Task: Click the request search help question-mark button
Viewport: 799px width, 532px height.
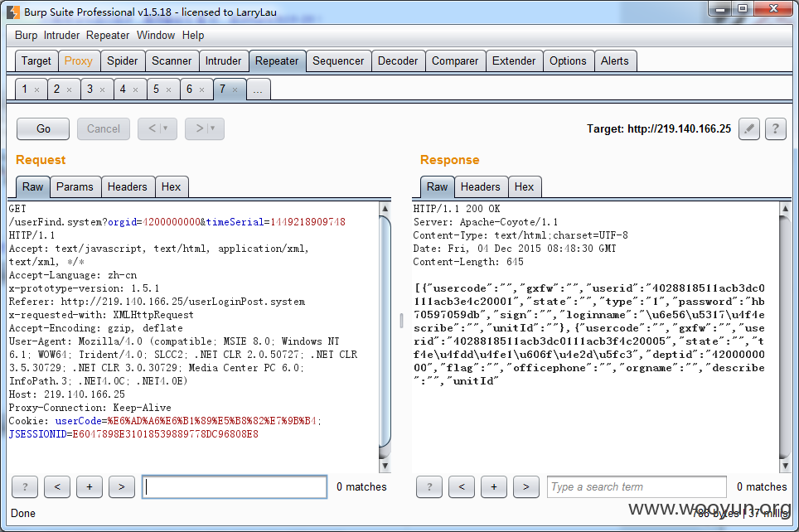Action: [25, 487]
